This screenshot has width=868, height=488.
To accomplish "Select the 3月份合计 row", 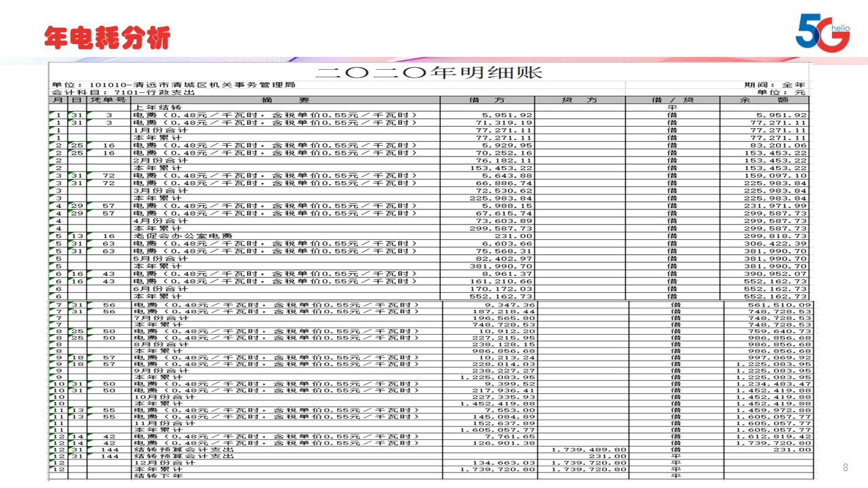I will tap(430, 190).
